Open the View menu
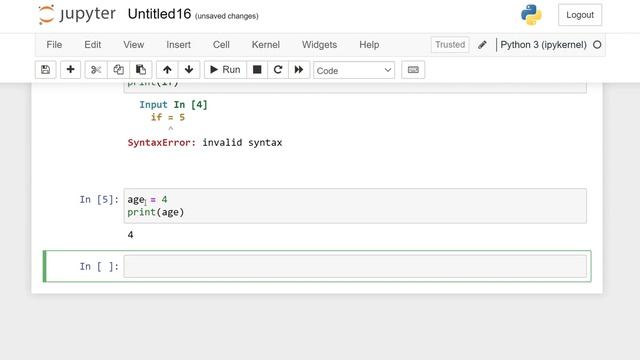This screenshot has width=640, height=360. (x=133, y=45)
